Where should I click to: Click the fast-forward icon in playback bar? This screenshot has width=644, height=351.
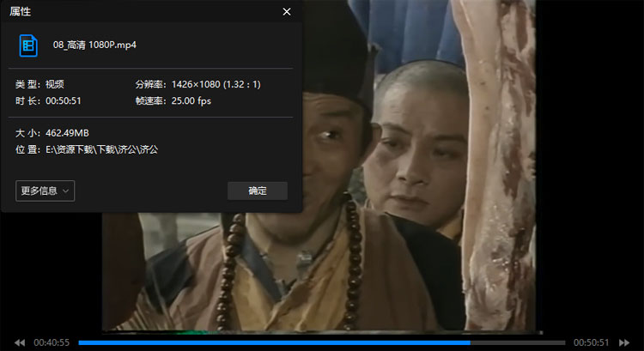[624, 342]
